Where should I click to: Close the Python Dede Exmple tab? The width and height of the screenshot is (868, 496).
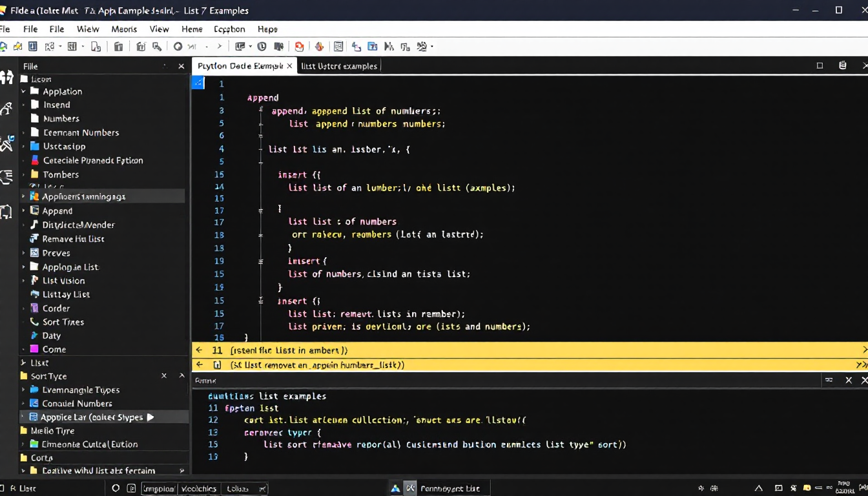[289, 66]
